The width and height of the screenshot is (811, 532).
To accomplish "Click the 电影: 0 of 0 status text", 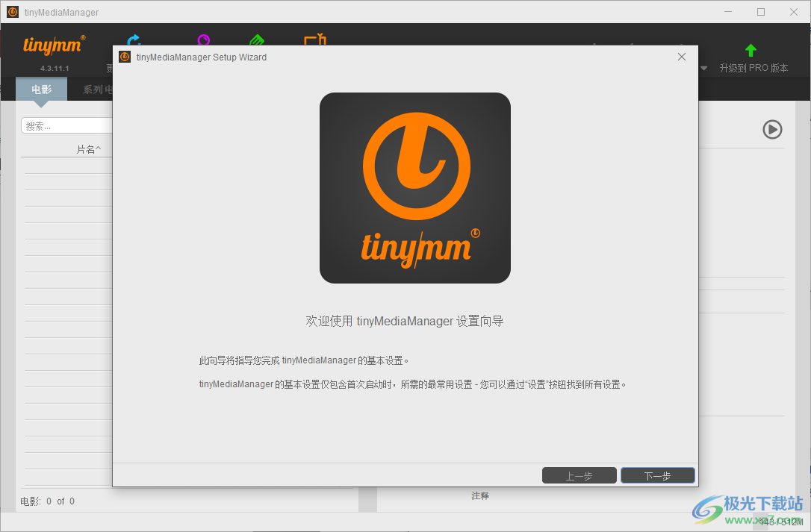I will coord(48,501).
